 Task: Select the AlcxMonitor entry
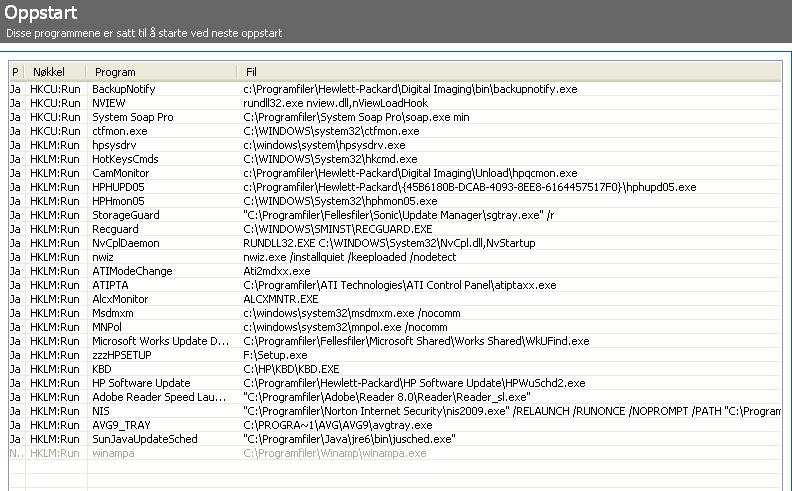[120, 300]
